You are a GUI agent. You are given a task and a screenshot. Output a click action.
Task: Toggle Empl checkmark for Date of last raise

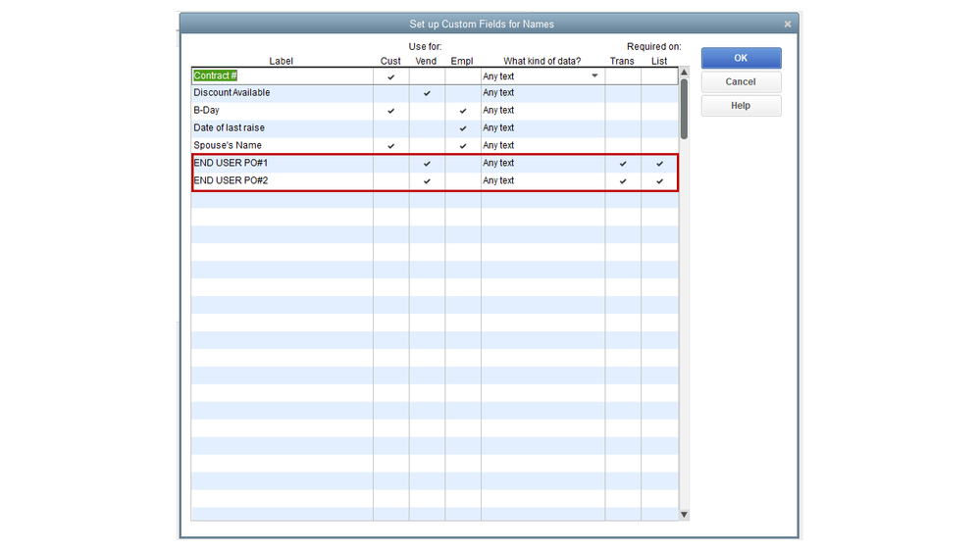pos(462,128)
